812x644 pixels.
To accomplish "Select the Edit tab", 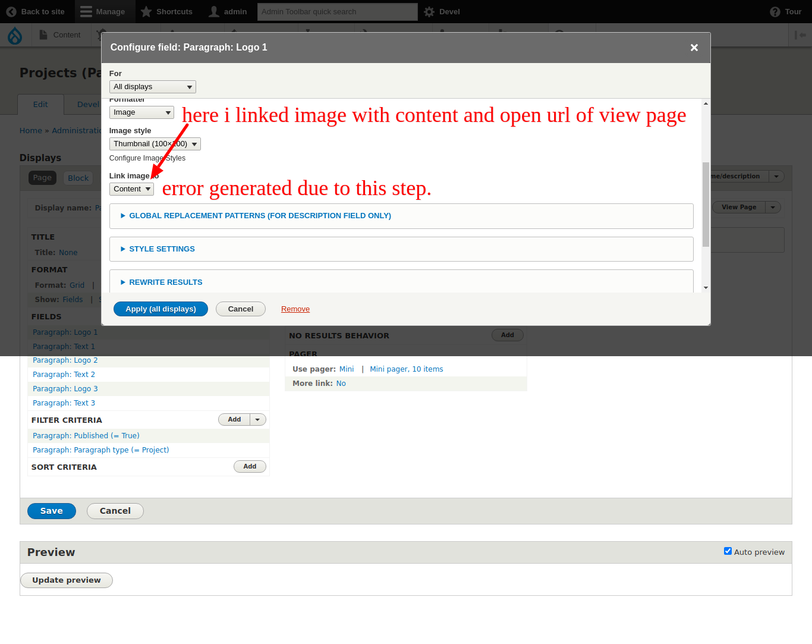I will 40,104.
